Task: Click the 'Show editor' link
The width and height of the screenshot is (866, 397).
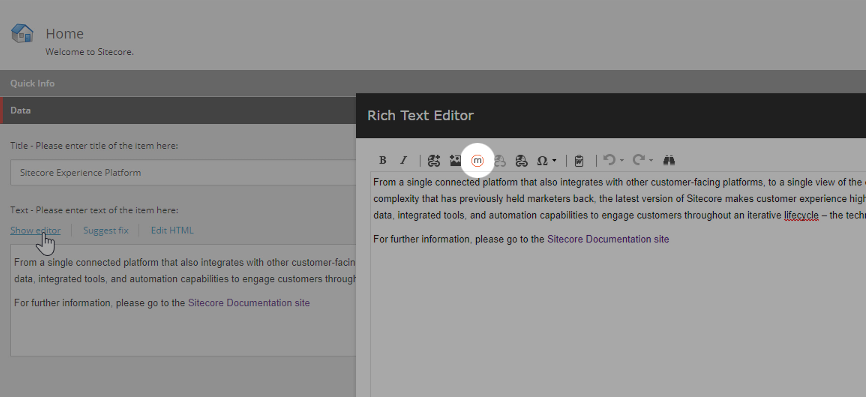Action: click(x=35, y=230)
